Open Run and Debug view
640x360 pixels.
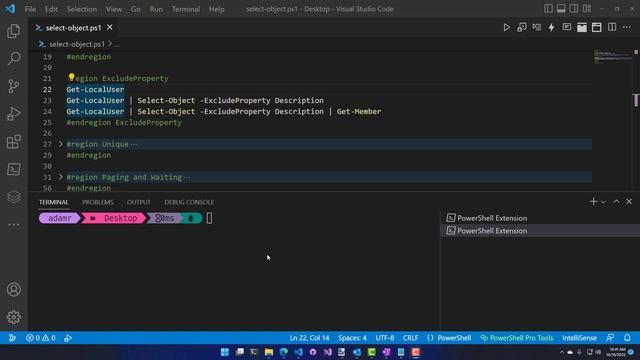(13, 113)
